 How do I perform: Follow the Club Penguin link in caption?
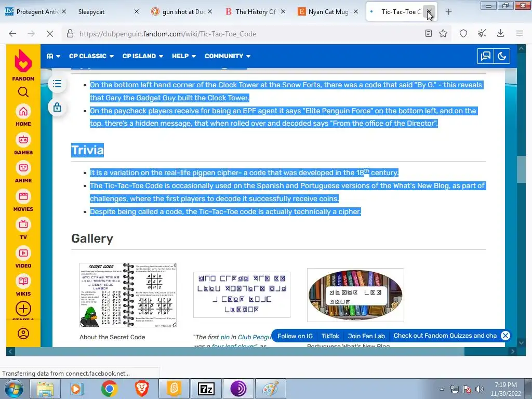tap(255, 337)
